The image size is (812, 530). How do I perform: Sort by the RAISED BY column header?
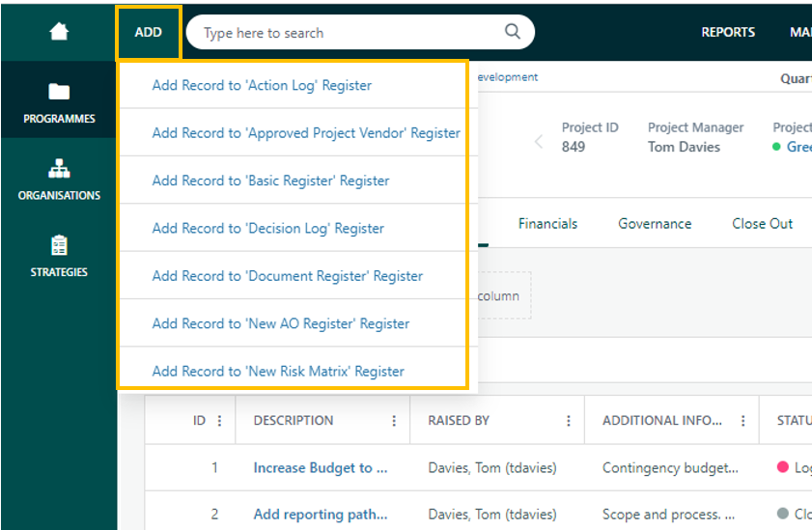point(459,420)
